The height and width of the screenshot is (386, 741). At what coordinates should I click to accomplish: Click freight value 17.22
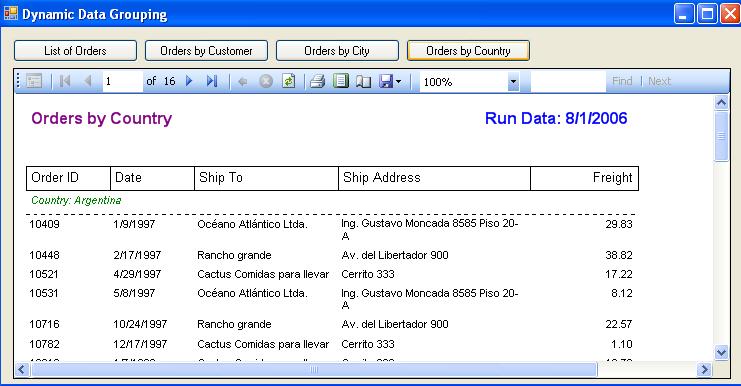619,274
